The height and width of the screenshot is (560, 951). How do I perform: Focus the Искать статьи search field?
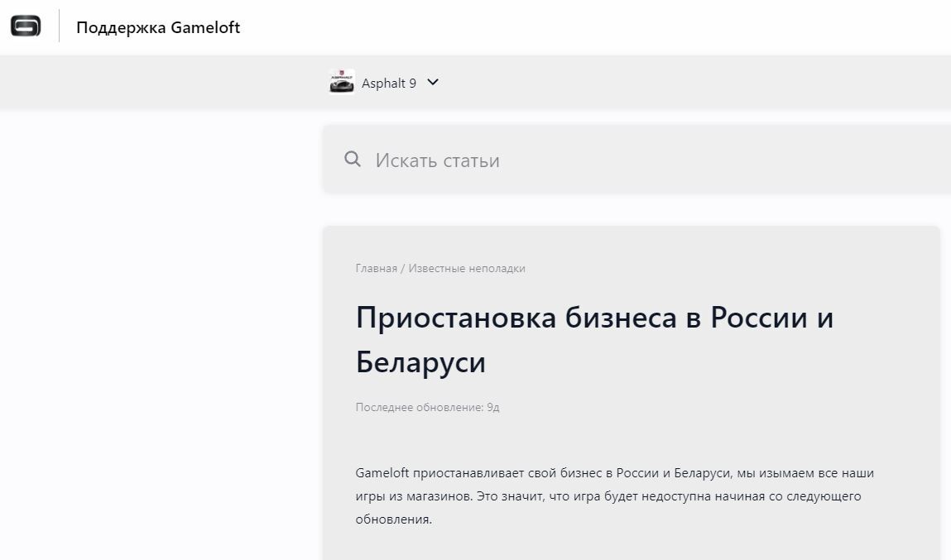[636, 160]
